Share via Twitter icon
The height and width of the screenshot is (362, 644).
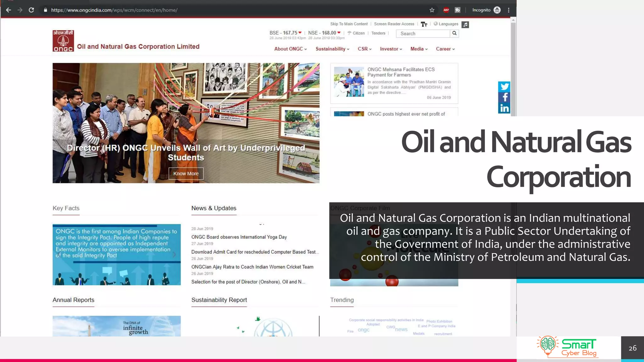[504, 86]
